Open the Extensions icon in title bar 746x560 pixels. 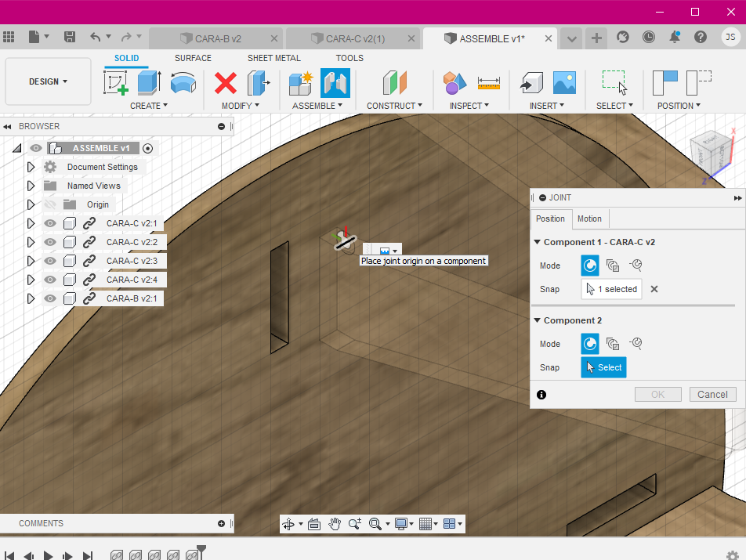622,37
